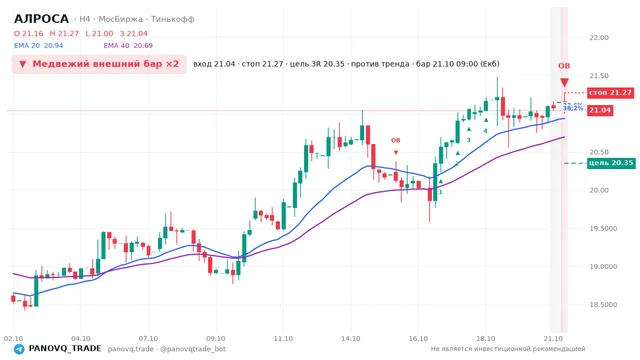Click the green 'цель 20.35' target label
Viewport: 640px width, 360px height.
[611, 163]
